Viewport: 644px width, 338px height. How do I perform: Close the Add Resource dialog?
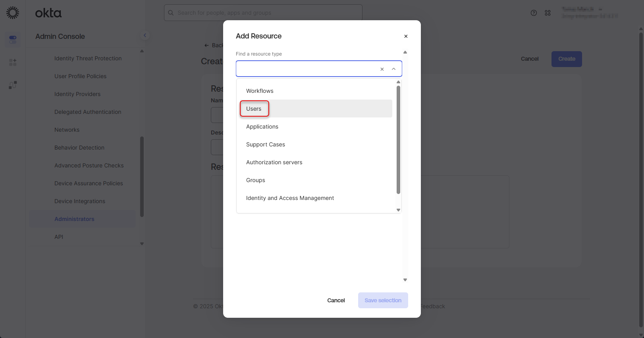pyautogui.click(x=406, y=36)
